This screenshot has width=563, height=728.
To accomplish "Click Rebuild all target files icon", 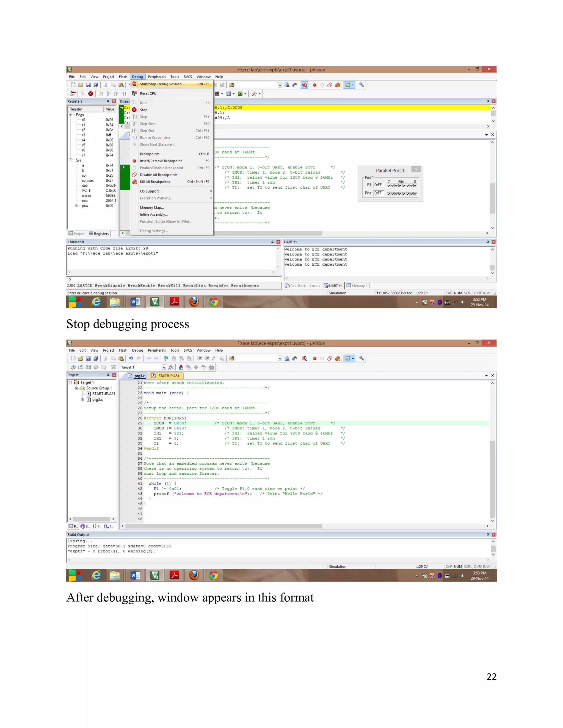I will click(x=89, y=367).
